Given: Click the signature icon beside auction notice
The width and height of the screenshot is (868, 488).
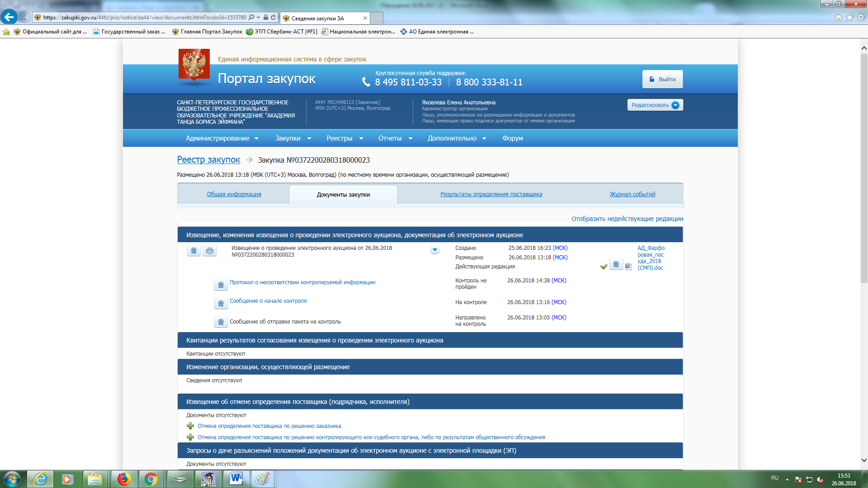Looking at the screenshot, I should click(193, 251).
